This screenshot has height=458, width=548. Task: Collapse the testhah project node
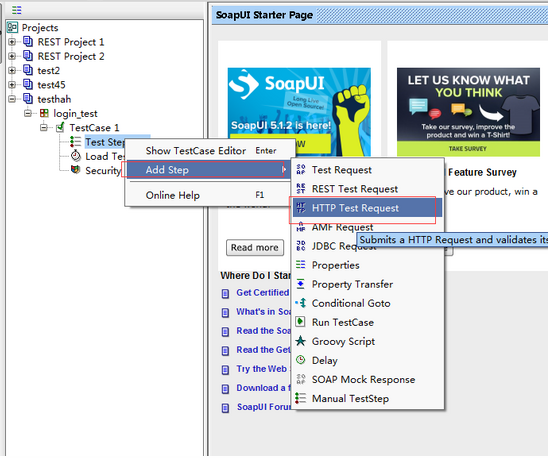coord(12,99)
